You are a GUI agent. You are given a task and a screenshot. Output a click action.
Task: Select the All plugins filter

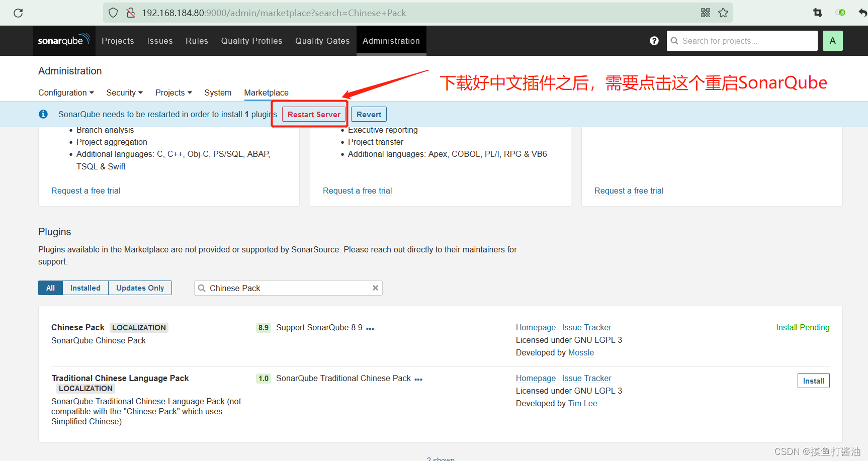click(x=50, y=288)
